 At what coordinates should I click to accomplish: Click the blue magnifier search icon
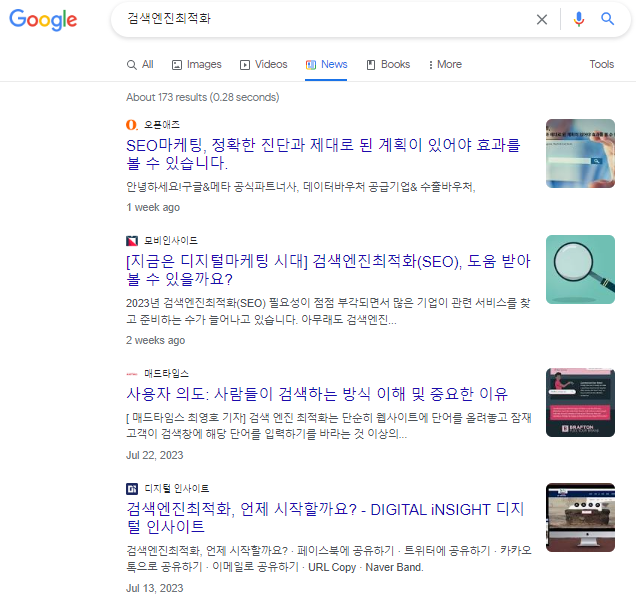point(607,19)
